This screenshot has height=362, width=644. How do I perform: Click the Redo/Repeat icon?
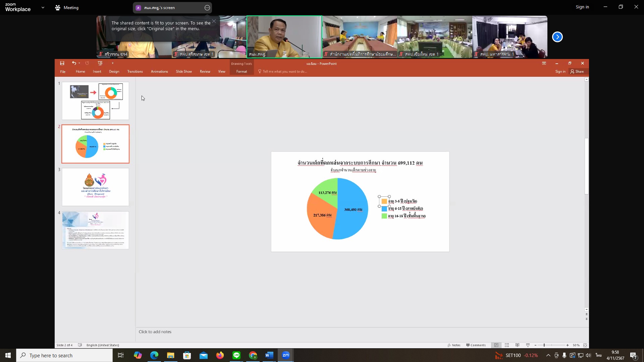click(87, 63)
